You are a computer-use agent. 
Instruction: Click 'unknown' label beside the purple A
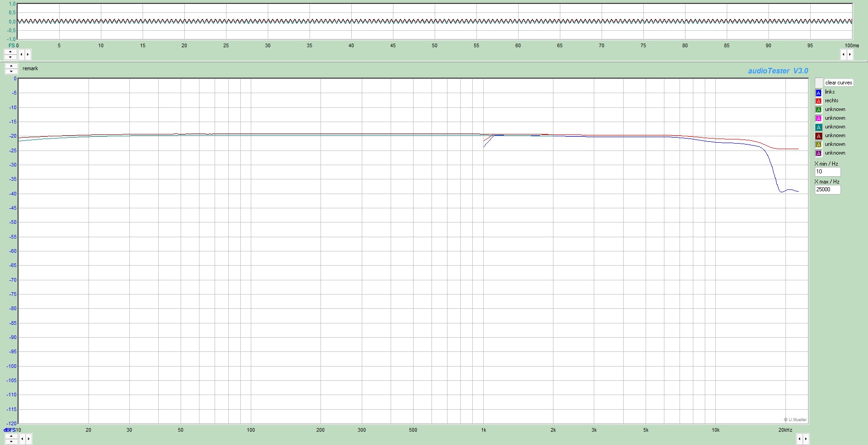835,153
